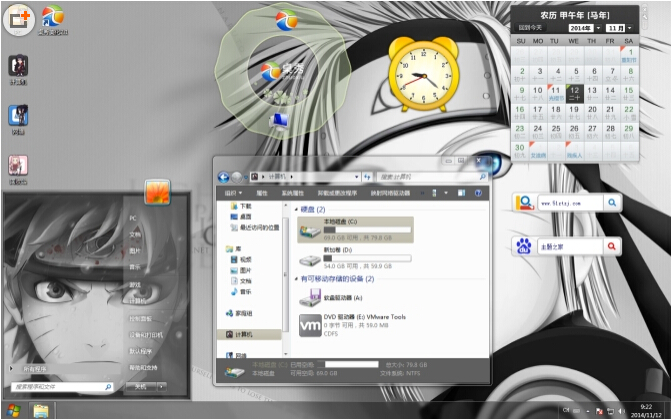Screen dimensions: 672x419
Task: Open the 计算机 anime desktop icon
Action: point(18,66)
